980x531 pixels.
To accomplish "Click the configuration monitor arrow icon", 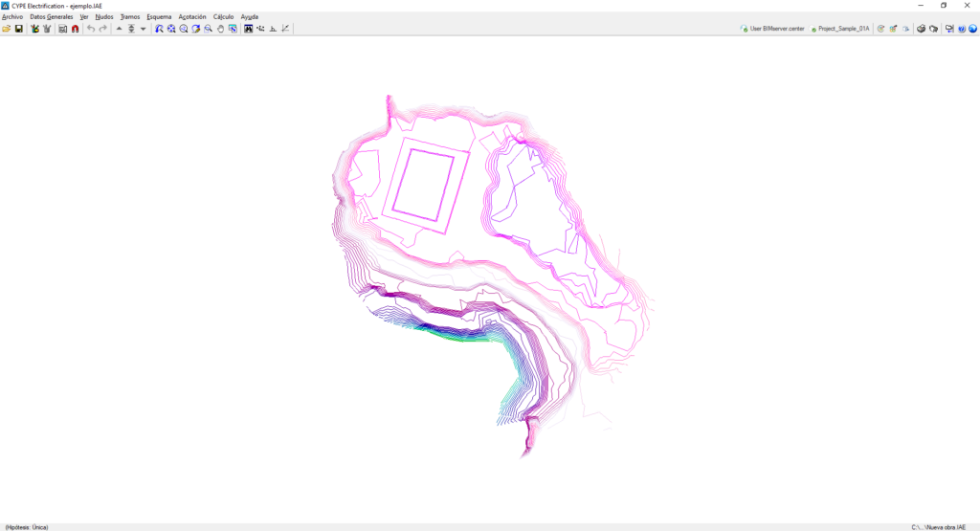I will coord(949,29).
